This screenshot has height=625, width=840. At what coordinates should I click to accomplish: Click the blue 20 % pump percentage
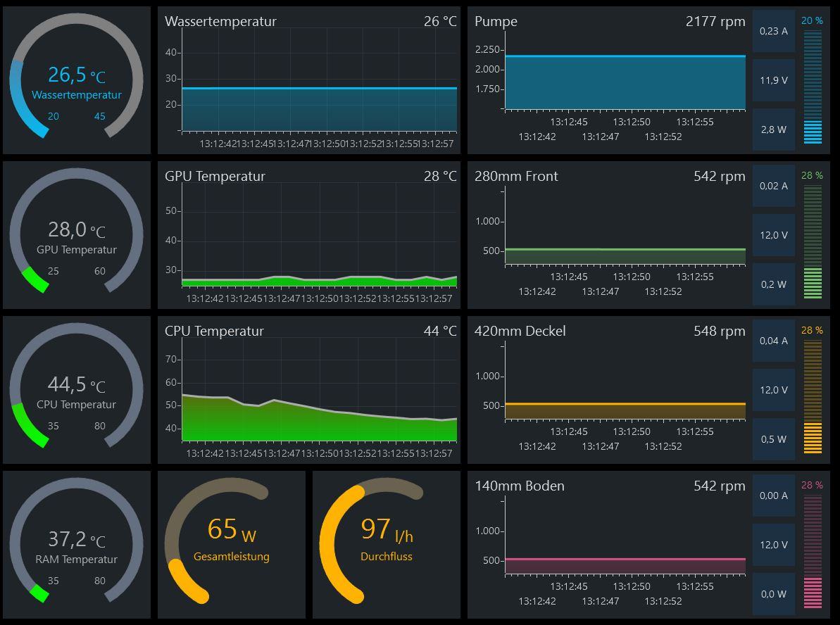tap(812, 20)
